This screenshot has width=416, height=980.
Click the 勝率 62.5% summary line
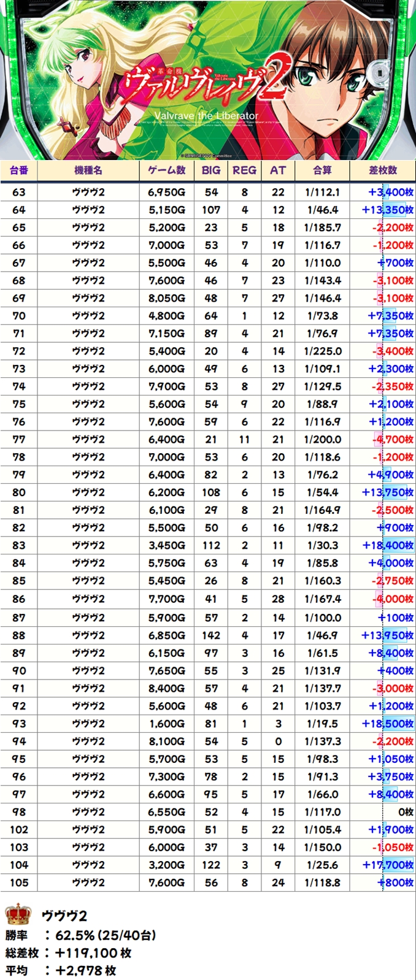80,935
